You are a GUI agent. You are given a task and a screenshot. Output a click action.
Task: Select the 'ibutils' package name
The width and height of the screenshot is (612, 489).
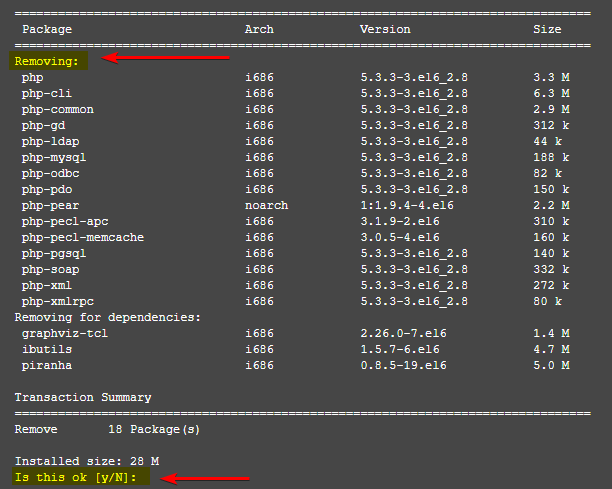coord(47,349)
